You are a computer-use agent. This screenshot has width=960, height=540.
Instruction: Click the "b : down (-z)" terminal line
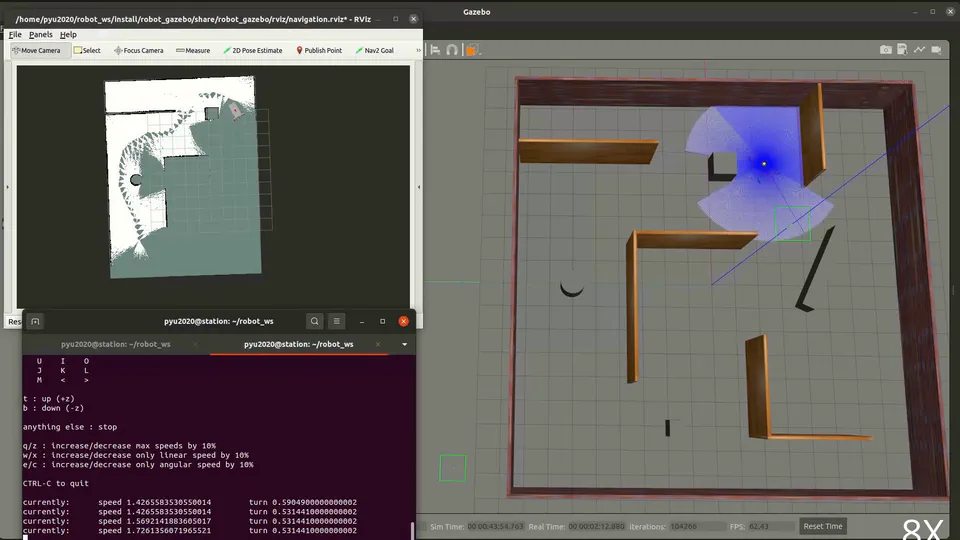[x=53, y=408]
